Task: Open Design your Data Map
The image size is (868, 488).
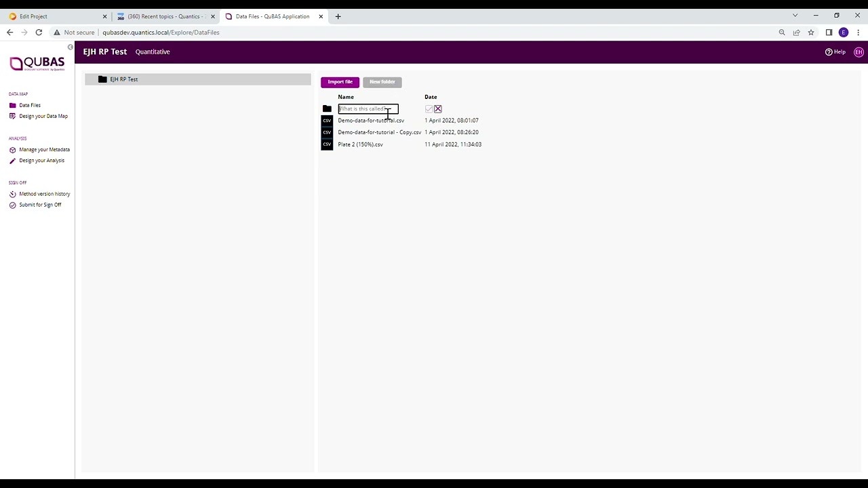Action: tap(43, 116)
